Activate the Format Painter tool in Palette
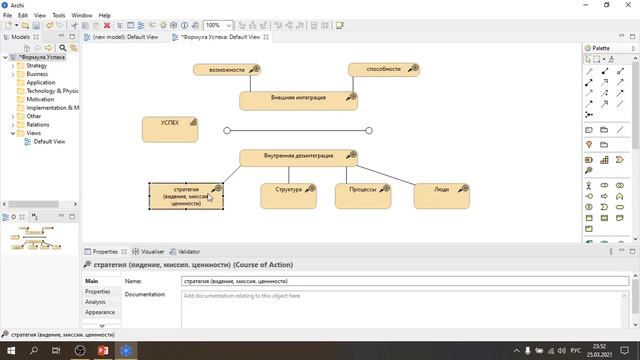Image resolution: width=640 pixels, height=360 pixels. click(x=611, y=59)
